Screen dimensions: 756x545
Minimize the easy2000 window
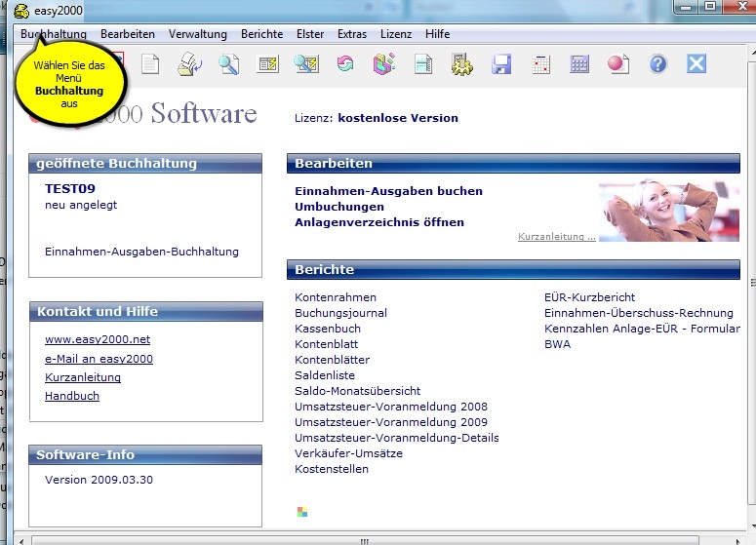687,7
